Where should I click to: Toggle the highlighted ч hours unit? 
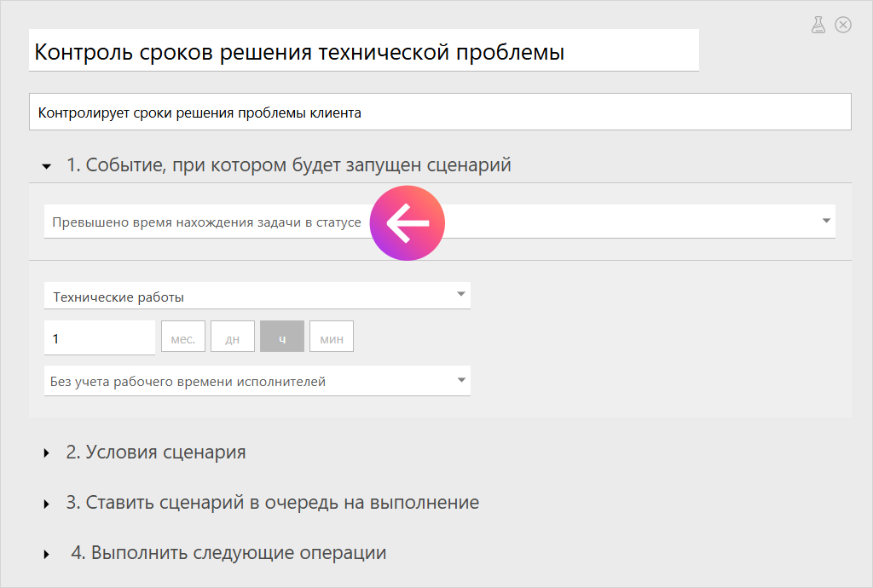(x=281, y=338)
